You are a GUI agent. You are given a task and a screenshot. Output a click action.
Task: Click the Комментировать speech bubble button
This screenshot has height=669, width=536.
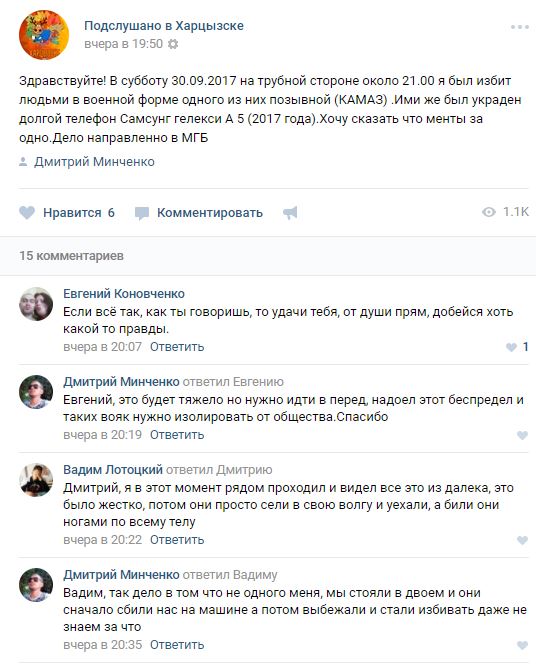(199, 212)
